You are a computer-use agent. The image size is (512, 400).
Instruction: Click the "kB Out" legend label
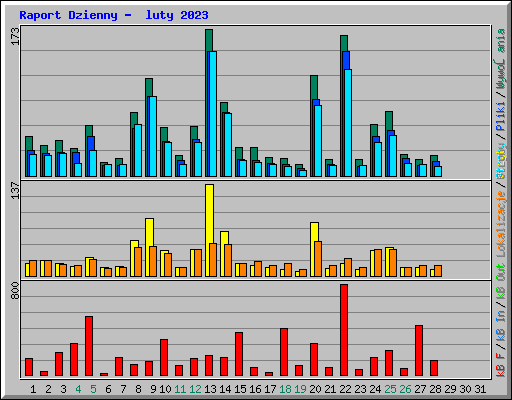pos(500,281)
